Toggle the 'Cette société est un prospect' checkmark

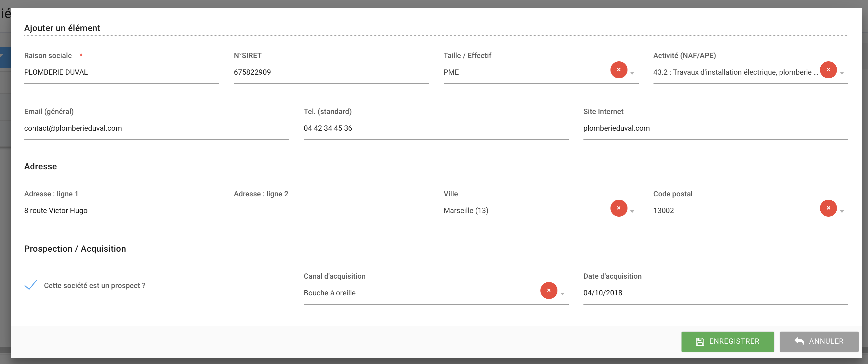31,285
